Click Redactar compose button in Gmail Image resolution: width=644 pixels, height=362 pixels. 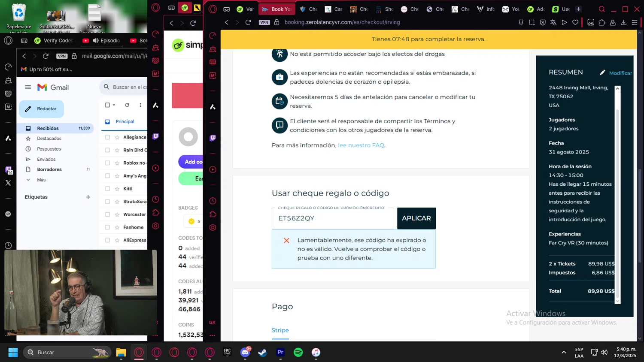[41, 109]
